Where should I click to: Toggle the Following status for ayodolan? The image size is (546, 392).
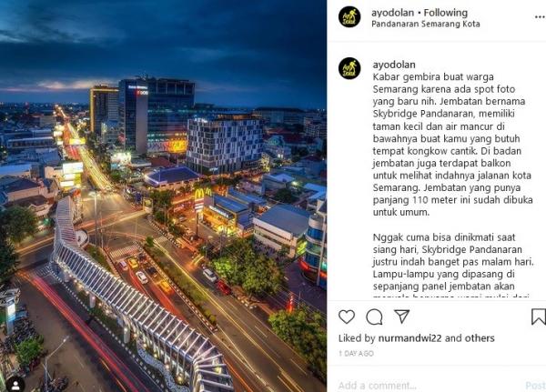pyautogui.click(x=445, y=13)
